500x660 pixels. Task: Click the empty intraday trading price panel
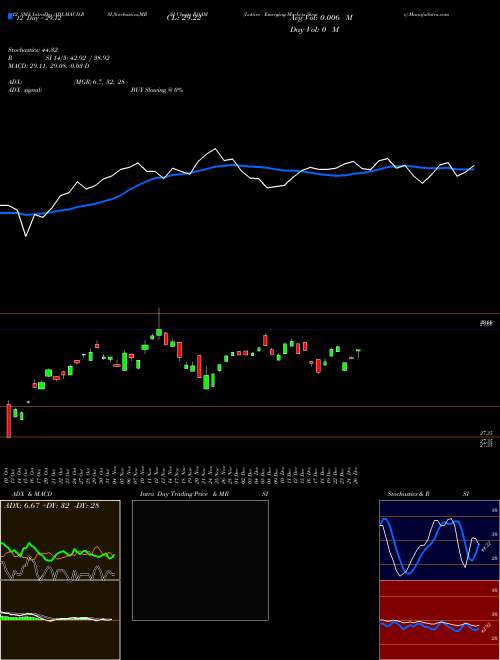point(200,560)
